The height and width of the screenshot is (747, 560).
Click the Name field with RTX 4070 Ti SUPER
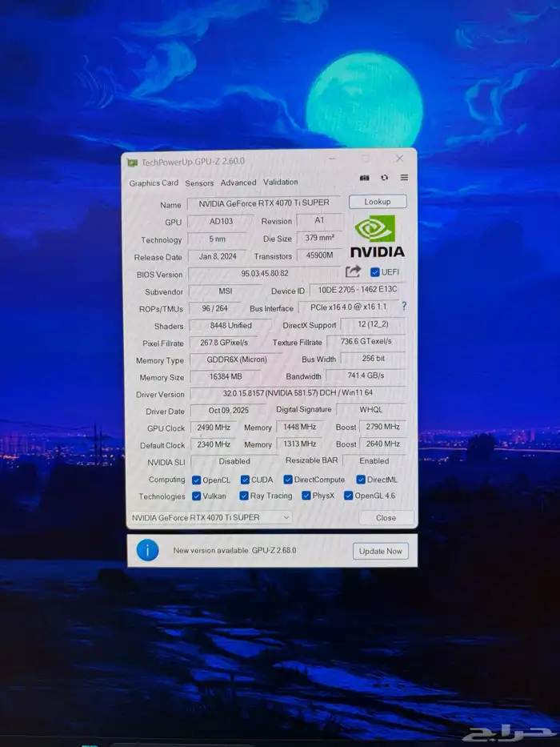[264, 203]
